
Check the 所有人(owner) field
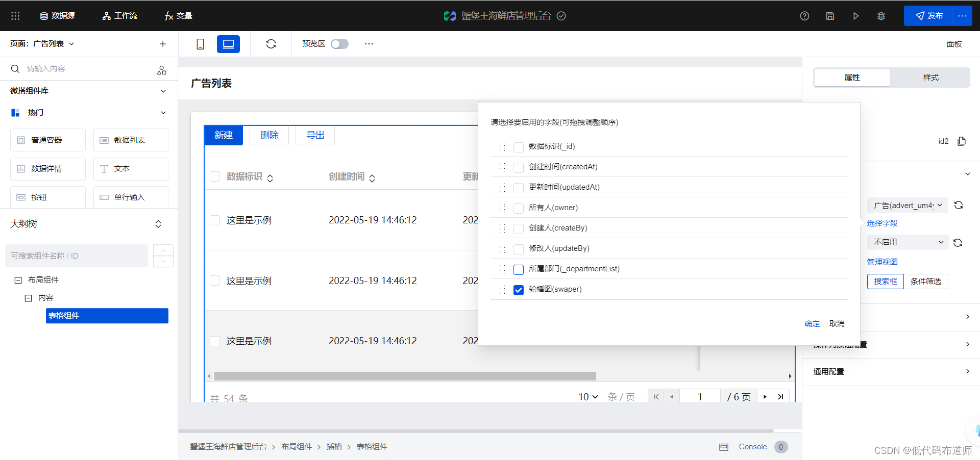point(519,208)
